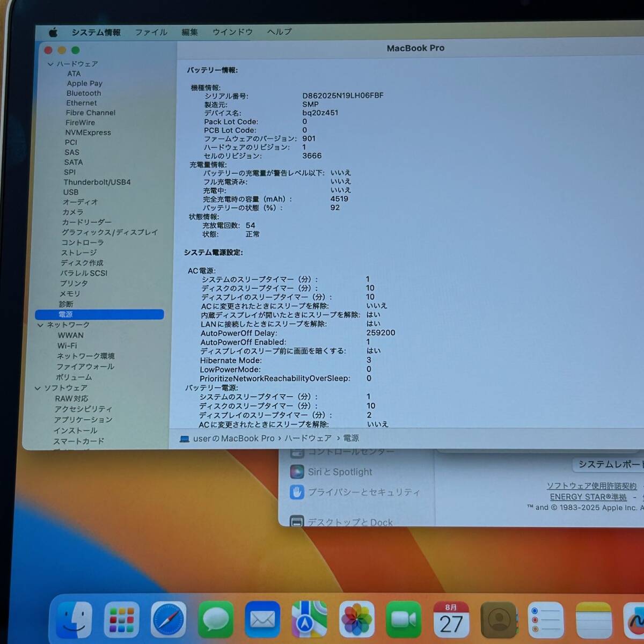The image size is (644, 644).
Task: Select パラレルSCSI in sidebar
Action: click(x=84, y=273)
